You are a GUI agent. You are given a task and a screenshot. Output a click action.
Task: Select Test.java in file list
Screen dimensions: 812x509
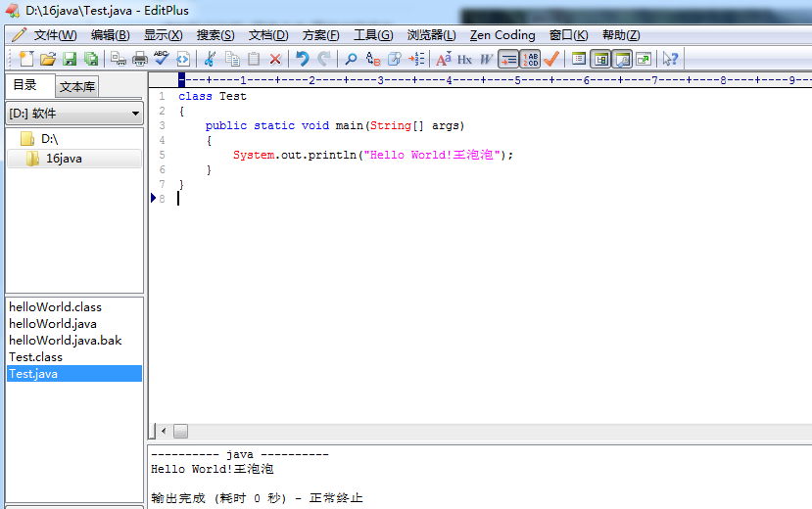(x=74, y=374)
